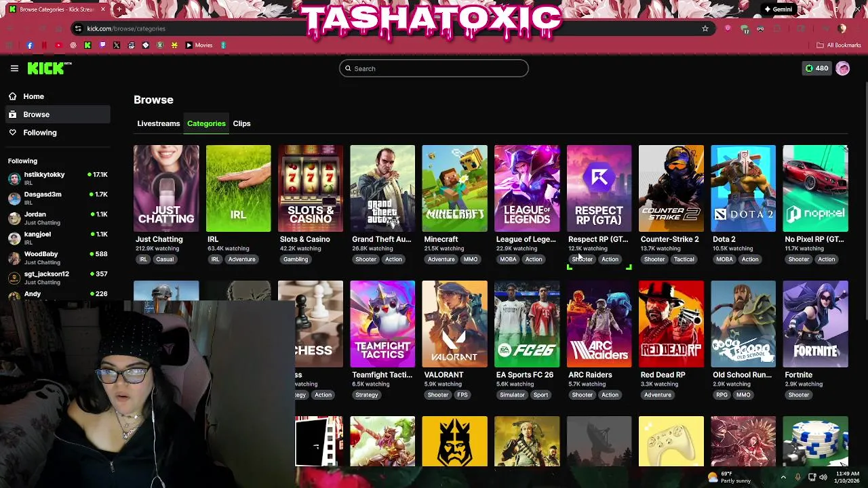Image resolution: width=868 pixels, height=488 pixels.
Task: Click the Minecraft category title
Action: [441, 239]
